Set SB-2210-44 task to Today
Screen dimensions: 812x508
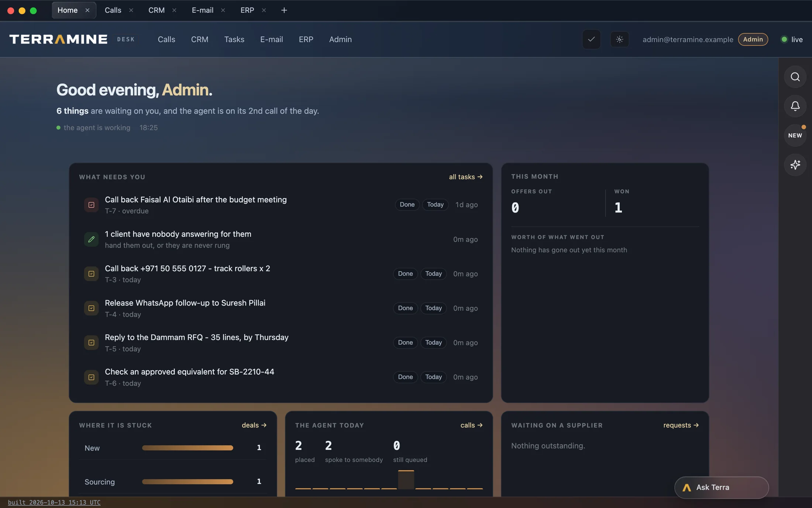[x=433, y=377]
